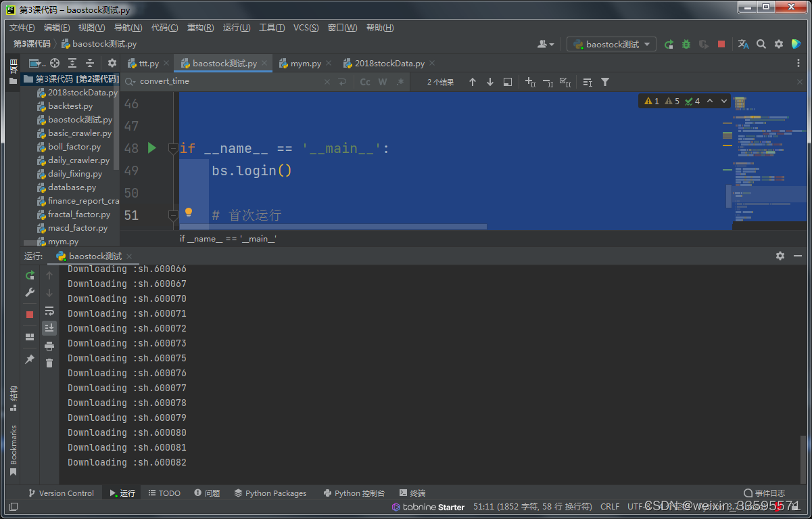Screen dimensions: 812x519
Task: Expand all in Project panel
Action: 72,63
